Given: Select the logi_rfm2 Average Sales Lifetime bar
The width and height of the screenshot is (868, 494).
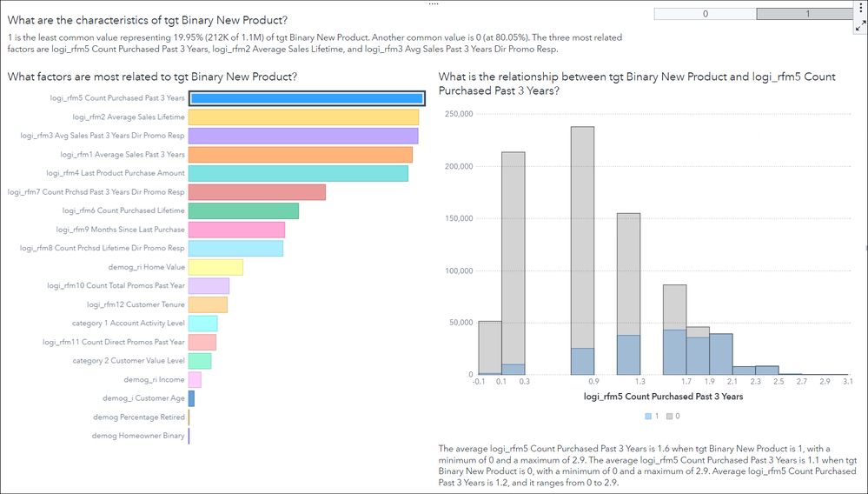Looking at the screenshot, I should [x=303, y=117].
